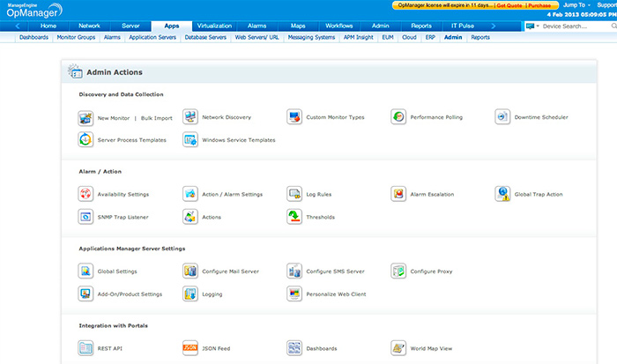Open the EUM submenu item
This screenshot has height=364, width=617.
[388, 37]
